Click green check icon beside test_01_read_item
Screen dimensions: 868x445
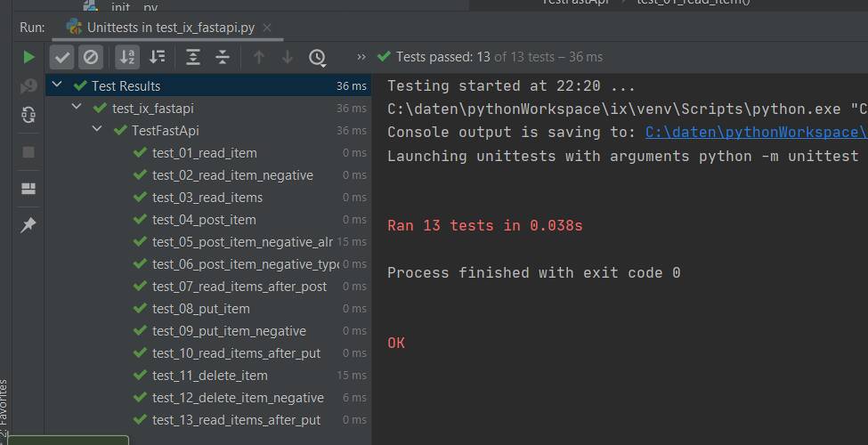click(140, 152)
